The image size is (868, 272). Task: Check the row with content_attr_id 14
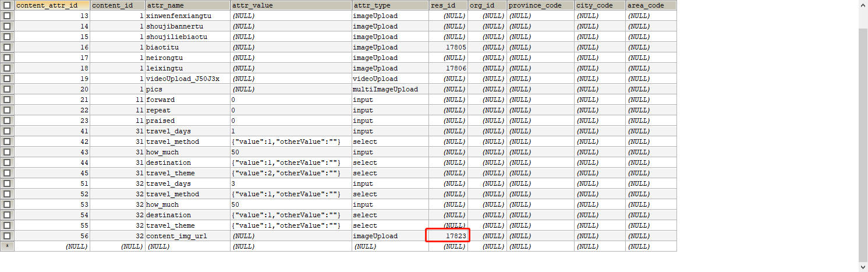[x=7, y=26]
